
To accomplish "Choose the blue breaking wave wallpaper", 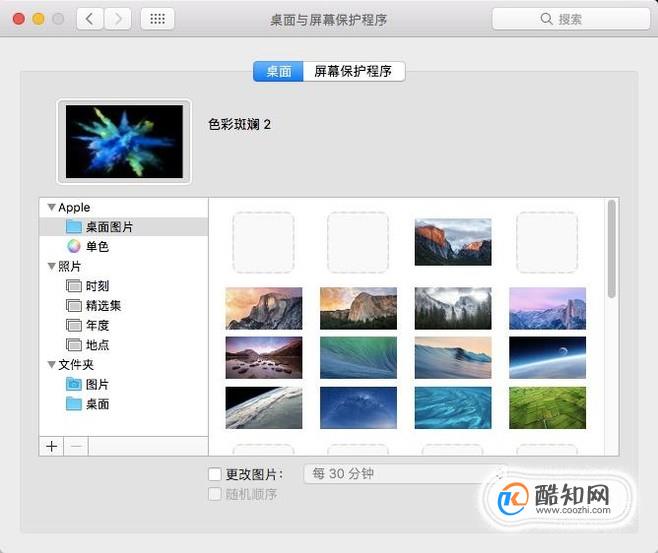I will click(x=453, y=358).
